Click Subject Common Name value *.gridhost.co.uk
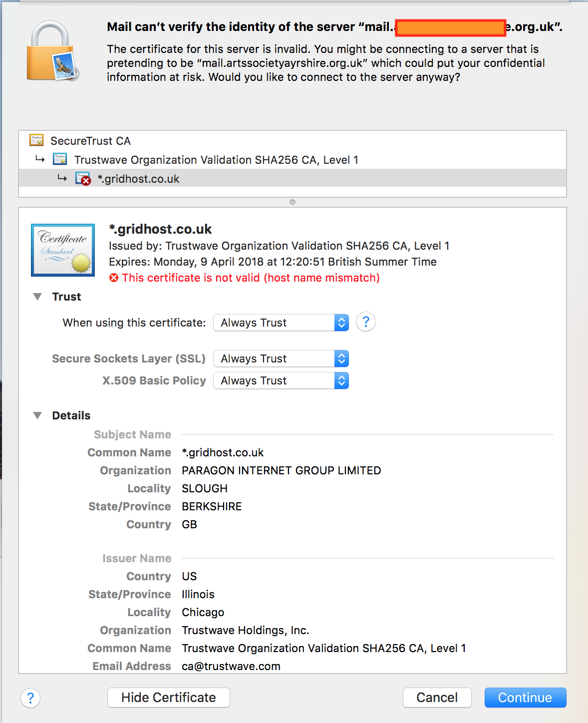 (x=223, y=452)
